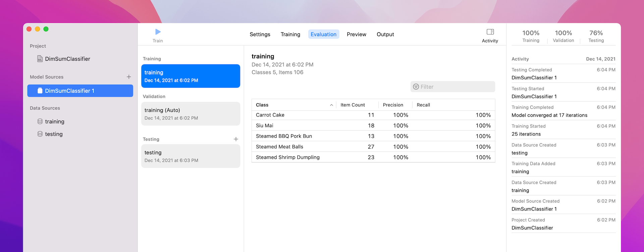The width and height of the screenshot is (644, 252).
Task: Add a testing dataset with plus icon
Action: pos(236,139)
